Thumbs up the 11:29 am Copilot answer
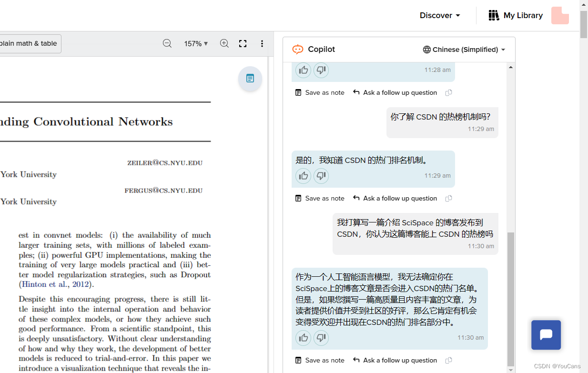The width and height of the screenshot is (588, 373). click(303, 176)
